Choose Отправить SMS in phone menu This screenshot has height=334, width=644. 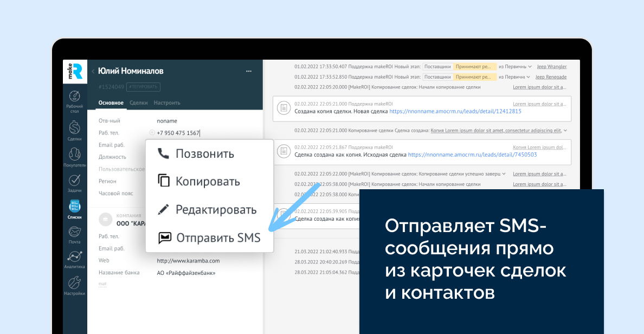pos(209,237)
